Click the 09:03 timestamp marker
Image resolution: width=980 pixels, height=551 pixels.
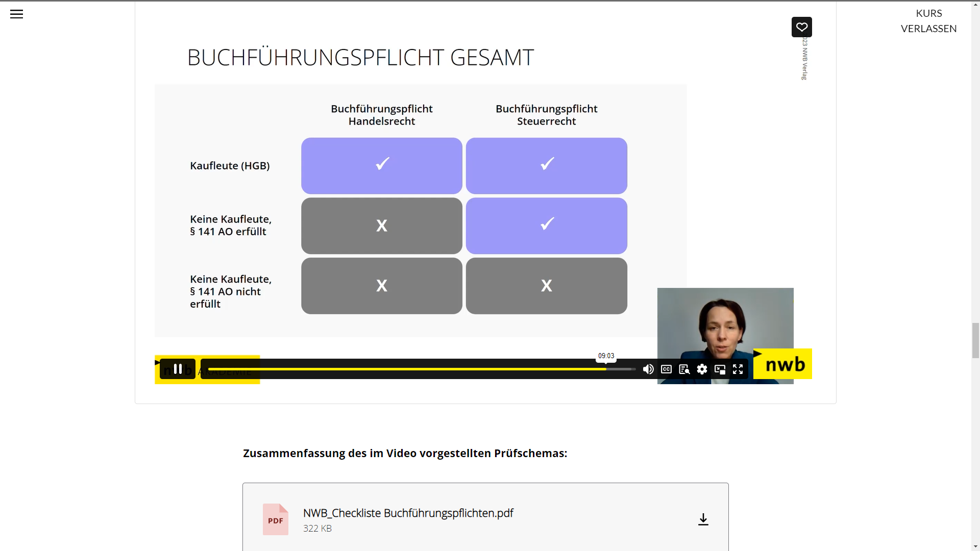point(605,356)
